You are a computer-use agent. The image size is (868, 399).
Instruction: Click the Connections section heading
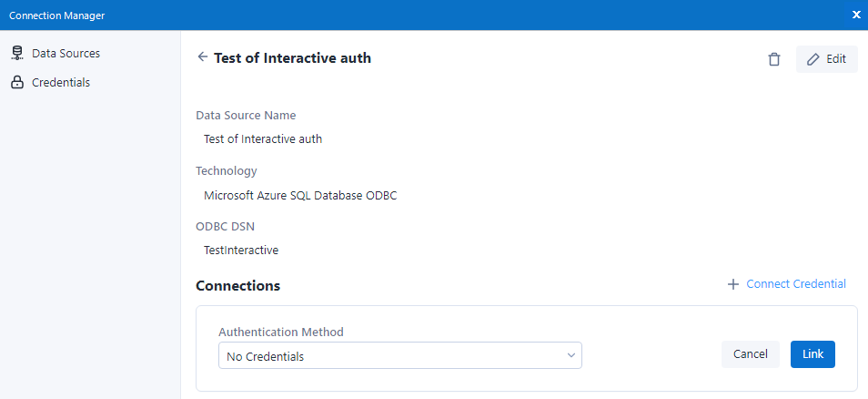[237, 286]
